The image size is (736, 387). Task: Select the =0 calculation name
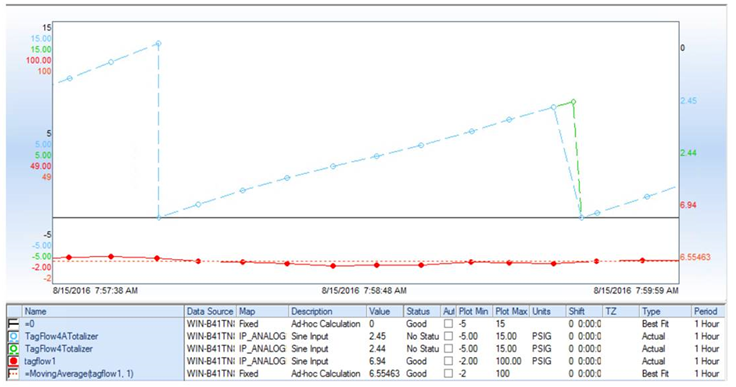(x=30, y=324)
